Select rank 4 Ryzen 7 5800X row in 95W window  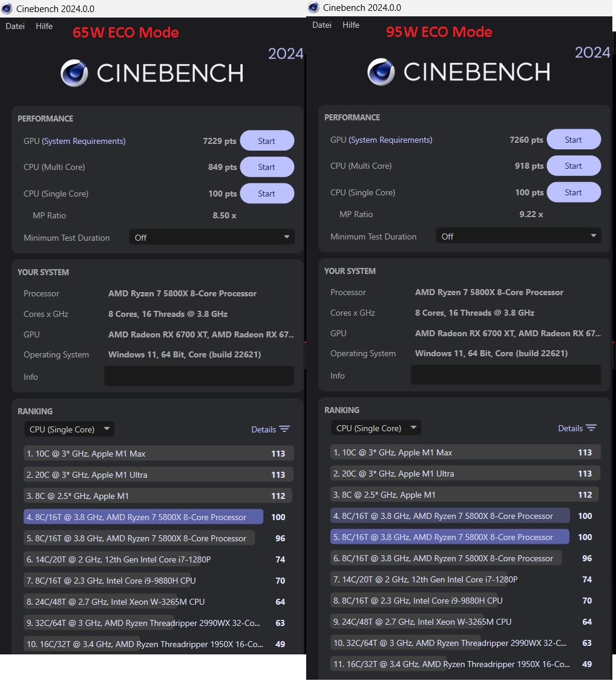pyautogui.click(x=465, y=515)
